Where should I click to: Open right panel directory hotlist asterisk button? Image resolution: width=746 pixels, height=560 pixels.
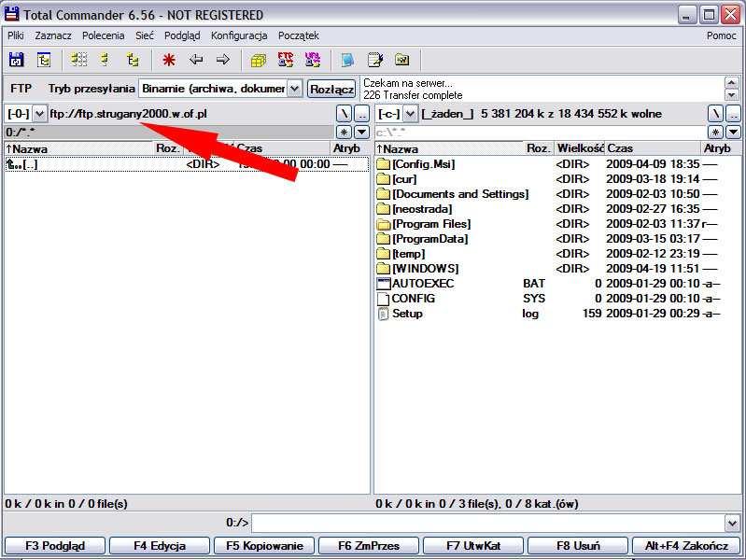[x=715, y=133]
